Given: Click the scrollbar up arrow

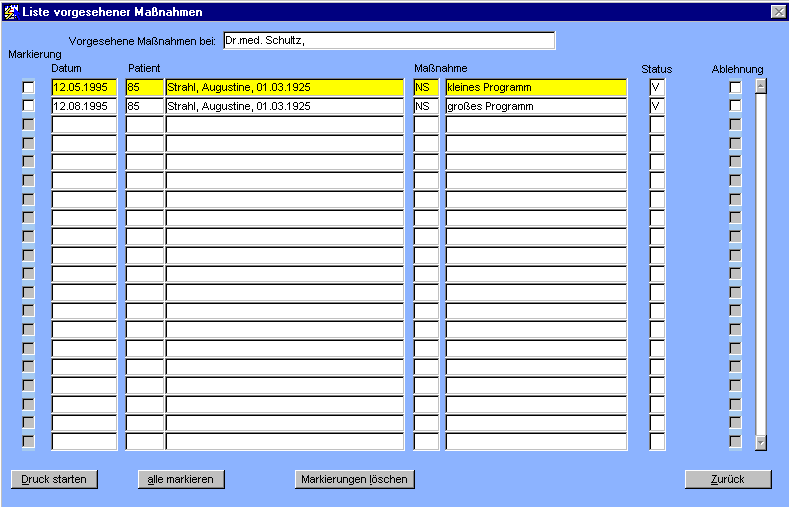Looking at the screenshot, I should [x=761, y=86].
